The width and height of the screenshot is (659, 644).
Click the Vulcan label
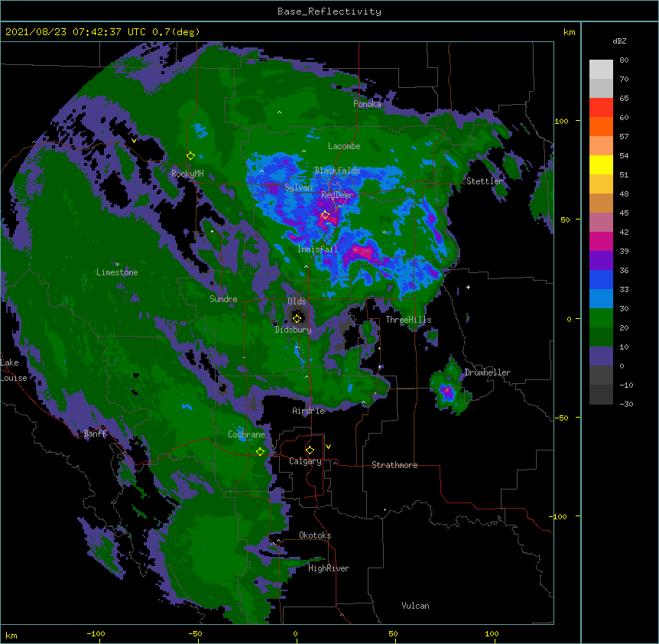(415, 606)
